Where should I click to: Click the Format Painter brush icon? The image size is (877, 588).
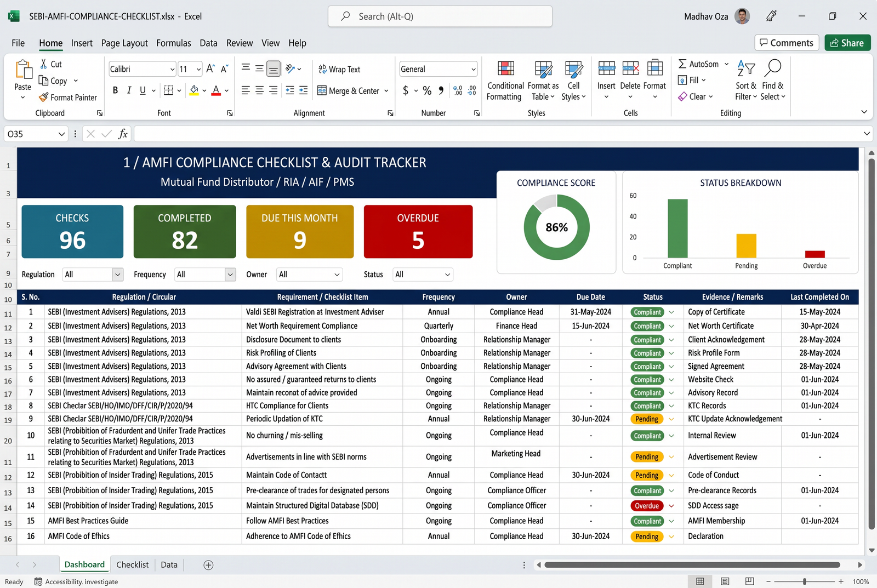(44, 97)
